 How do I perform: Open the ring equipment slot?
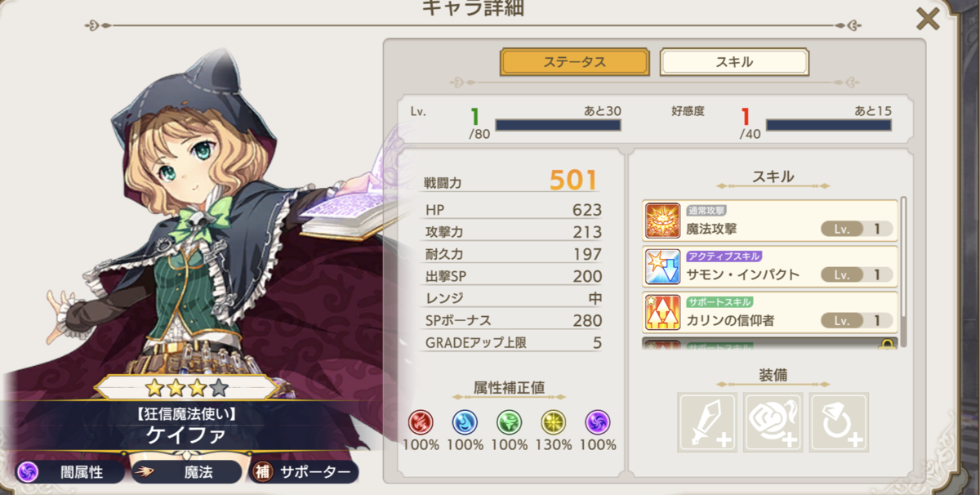pyautogui.click(x=839, y=422)
